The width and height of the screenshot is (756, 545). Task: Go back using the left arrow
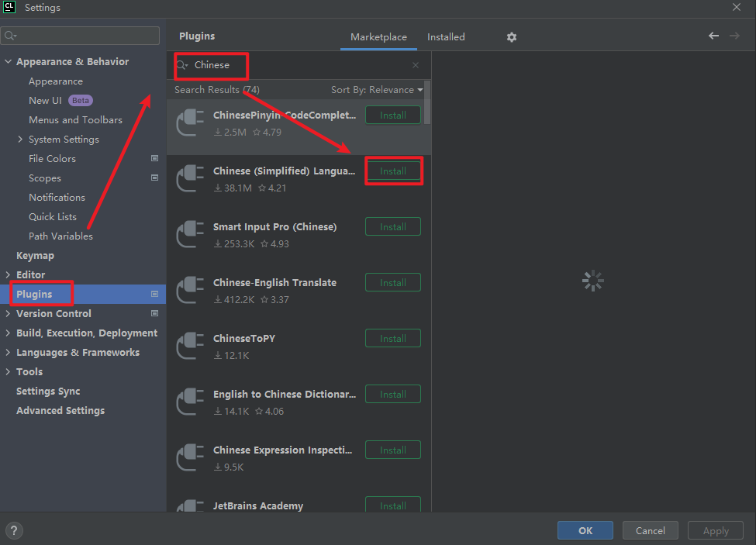[x=713, y=36]
